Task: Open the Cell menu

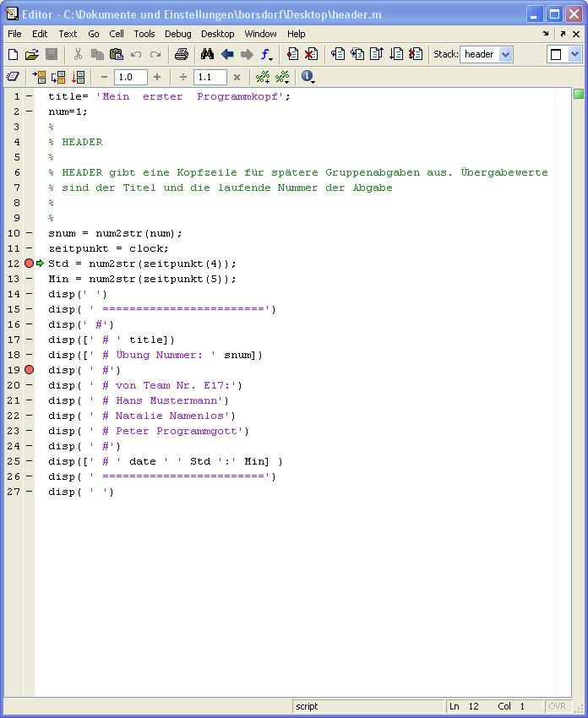Action: click(x=117, y=34)
